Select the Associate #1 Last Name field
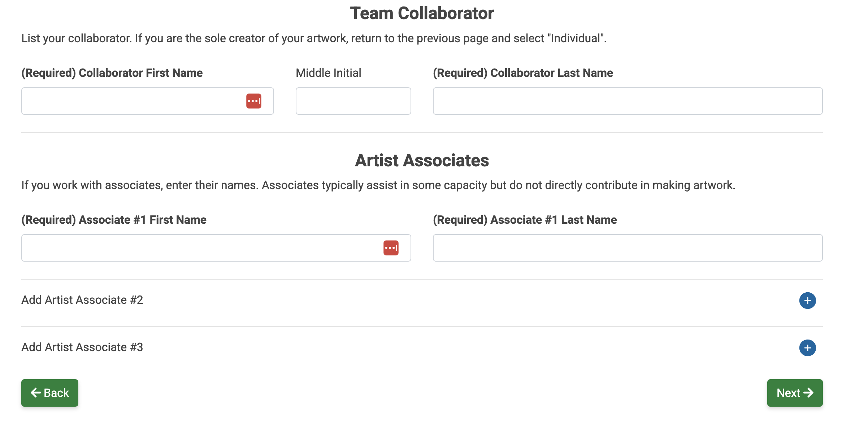 (628, 248)
